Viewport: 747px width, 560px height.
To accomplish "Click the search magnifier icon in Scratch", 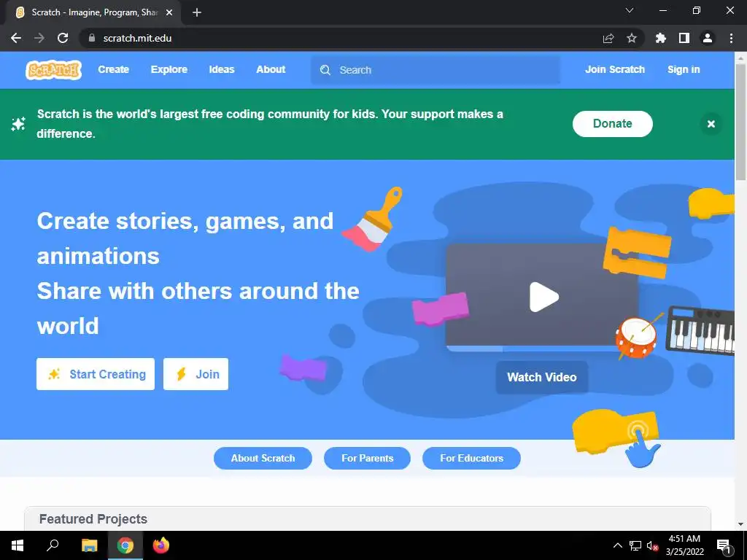I will coord(325,70).
